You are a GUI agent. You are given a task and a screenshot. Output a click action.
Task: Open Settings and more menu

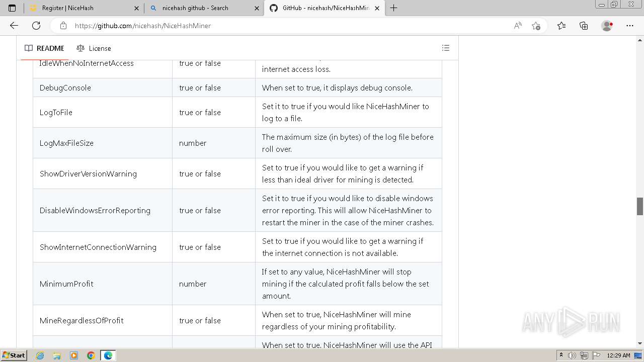(x=630, y=26)
